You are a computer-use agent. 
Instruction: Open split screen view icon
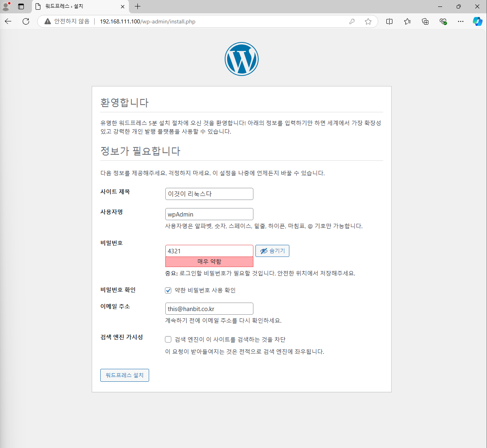(390, 21)
